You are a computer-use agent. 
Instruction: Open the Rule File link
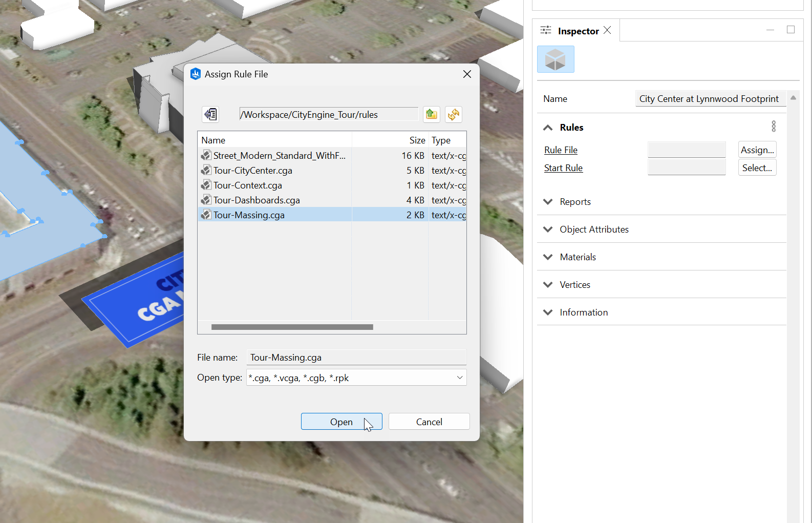tap(561, 150)
